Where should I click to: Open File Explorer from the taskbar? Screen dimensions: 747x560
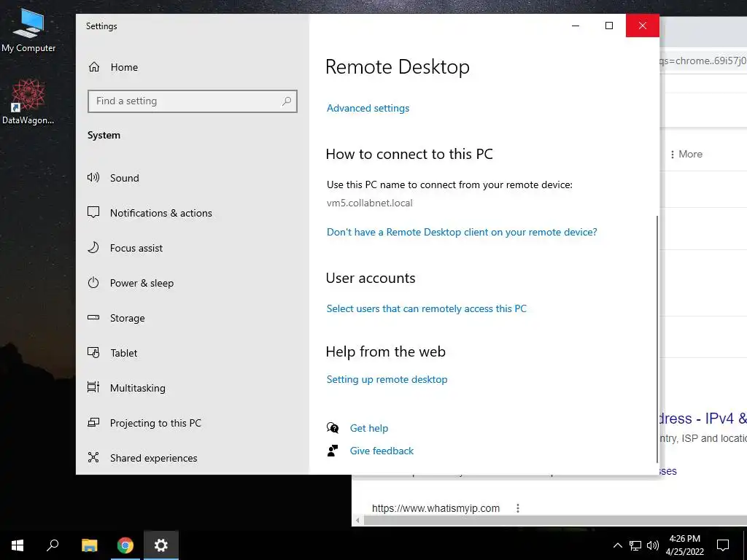point(89,545)
